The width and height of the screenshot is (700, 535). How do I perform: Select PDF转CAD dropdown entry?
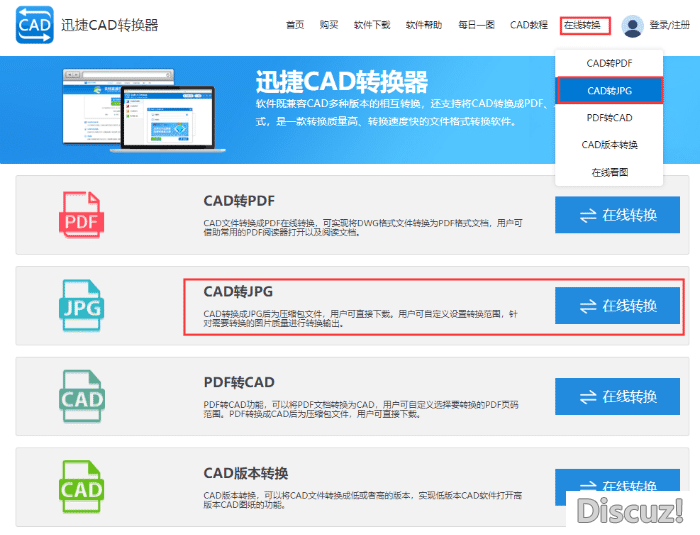pyautogui.click(x=609, y=118)
